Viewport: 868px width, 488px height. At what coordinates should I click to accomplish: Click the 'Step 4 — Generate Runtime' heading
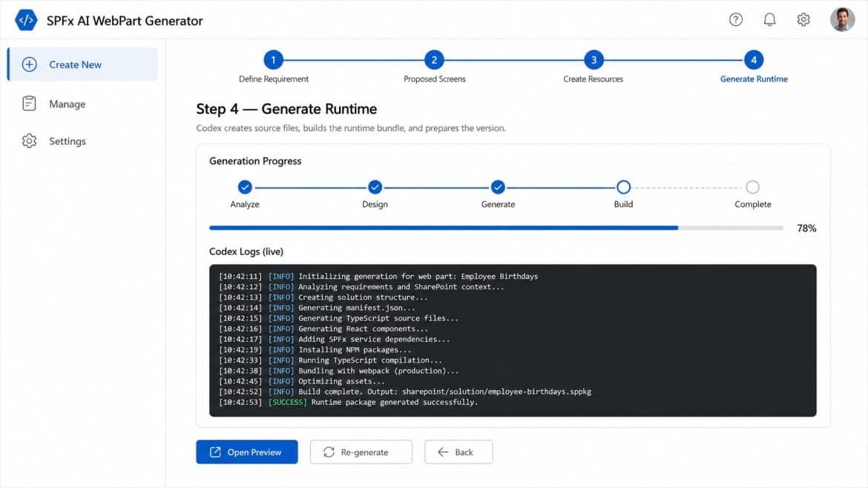tap(286, 109)
